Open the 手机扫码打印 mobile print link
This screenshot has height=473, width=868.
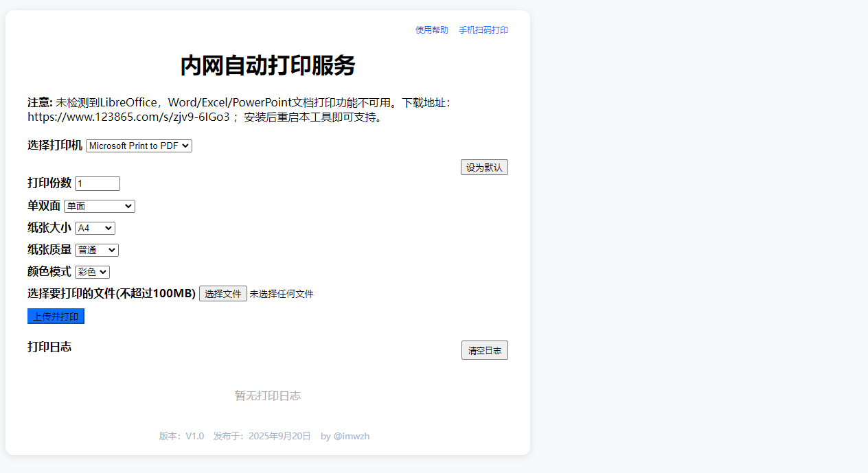[x=483, y=30]
